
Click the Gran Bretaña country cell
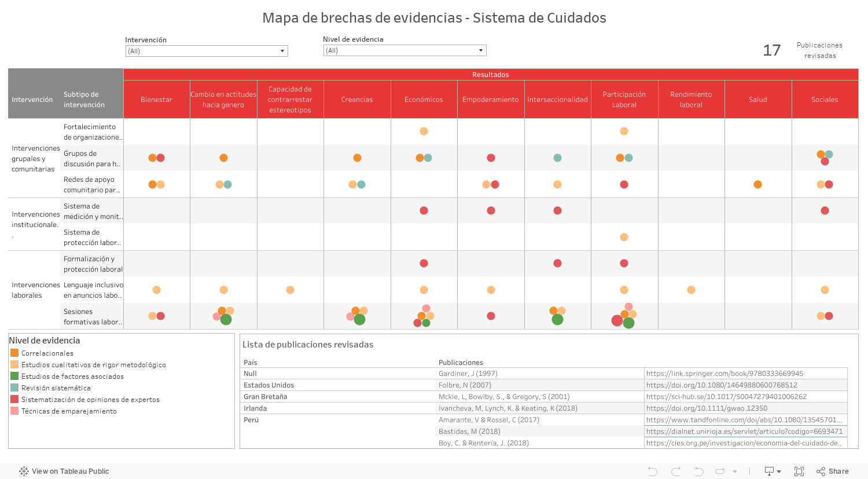[265, 397]
